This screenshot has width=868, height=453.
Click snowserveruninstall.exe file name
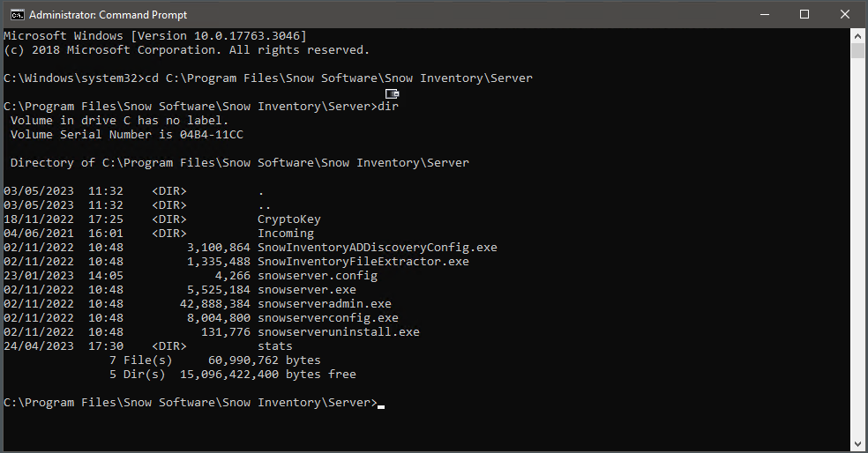338,332
